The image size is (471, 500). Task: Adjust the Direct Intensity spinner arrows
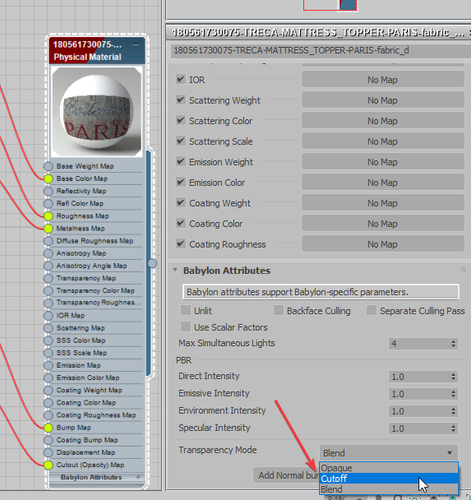(x=453, y=377)
